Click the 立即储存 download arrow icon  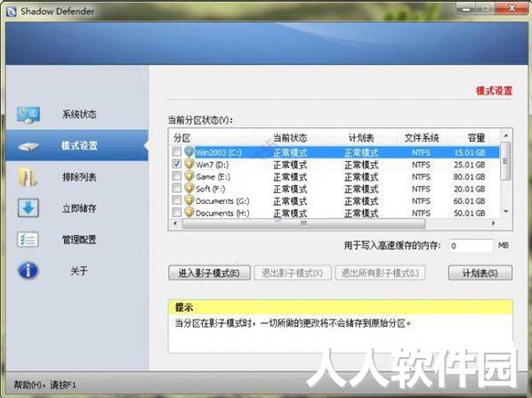28,207
